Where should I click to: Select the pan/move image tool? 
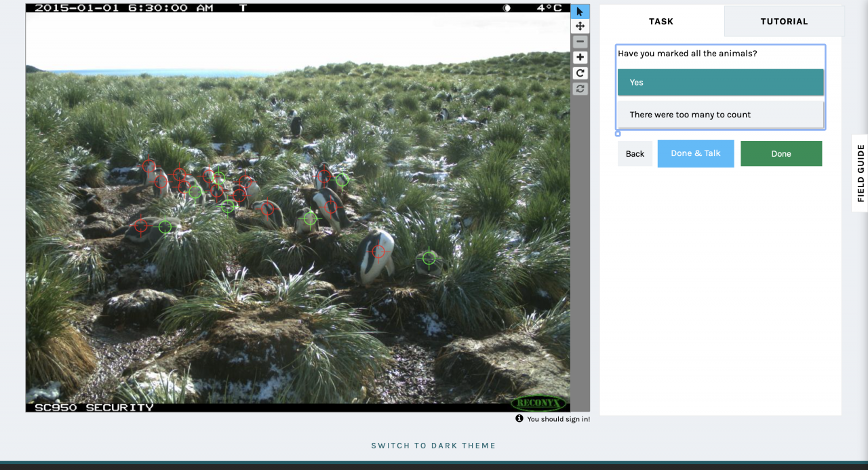tap(580, 26)
